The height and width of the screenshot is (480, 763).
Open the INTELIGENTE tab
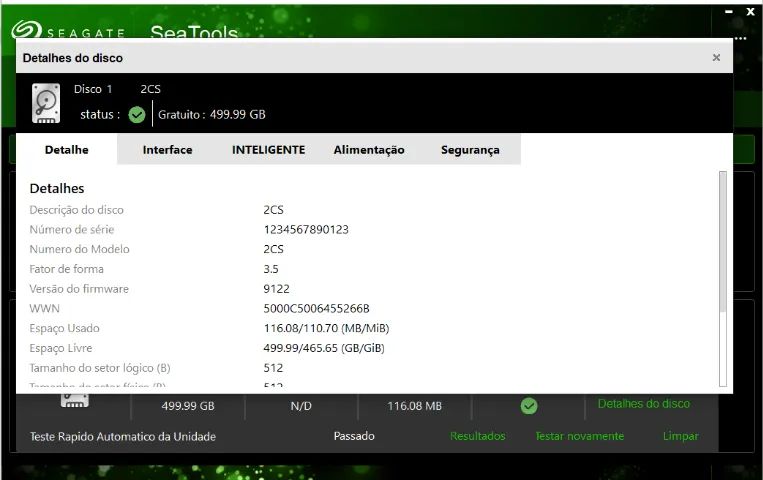pos(268,149)
